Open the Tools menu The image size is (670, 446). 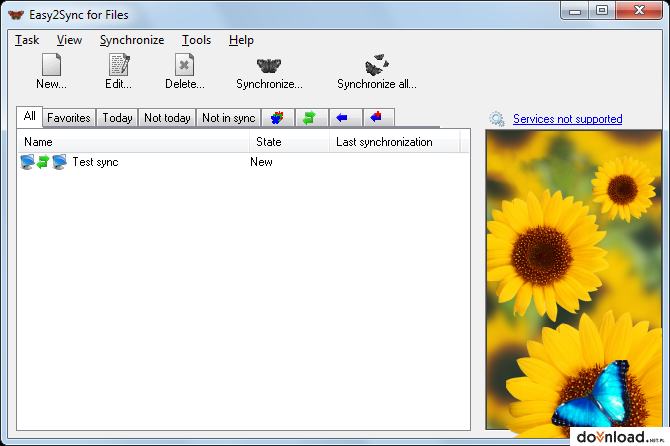coord(197,40)
